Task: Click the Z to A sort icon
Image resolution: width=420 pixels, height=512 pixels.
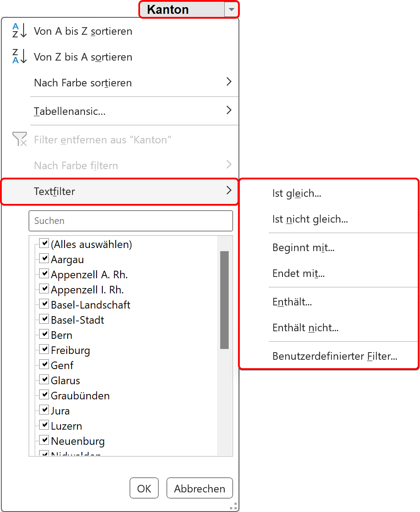Action: pyautogui.click(x=19, y=56)
